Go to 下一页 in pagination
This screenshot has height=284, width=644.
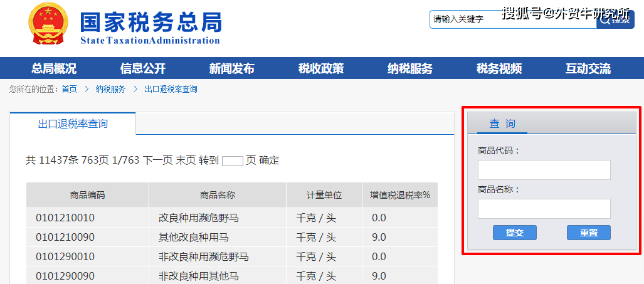tap(157, 160)
